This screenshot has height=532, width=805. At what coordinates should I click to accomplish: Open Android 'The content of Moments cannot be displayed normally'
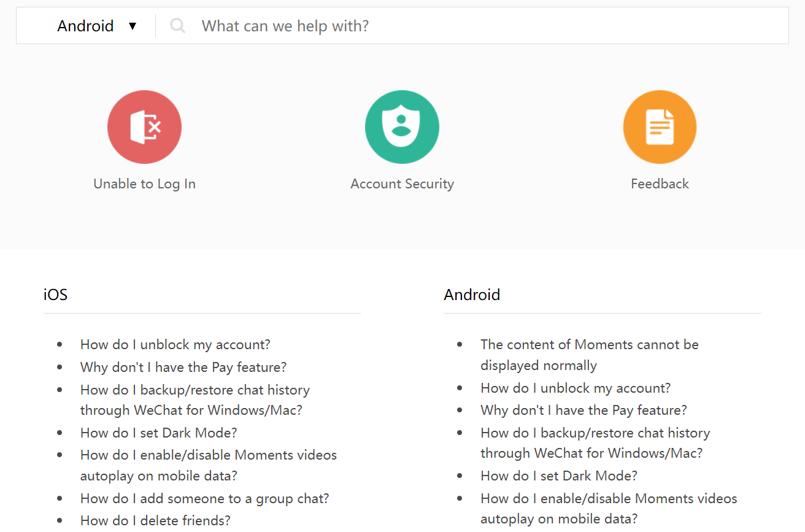point(589,345)
